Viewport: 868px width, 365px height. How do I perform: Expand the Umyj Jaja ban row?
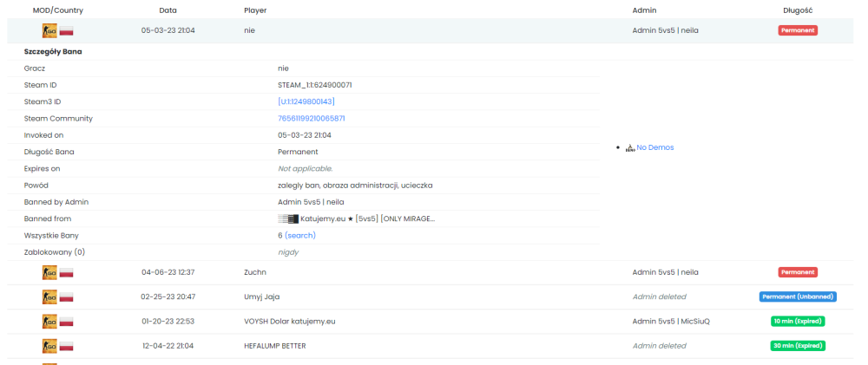(431, 297)
